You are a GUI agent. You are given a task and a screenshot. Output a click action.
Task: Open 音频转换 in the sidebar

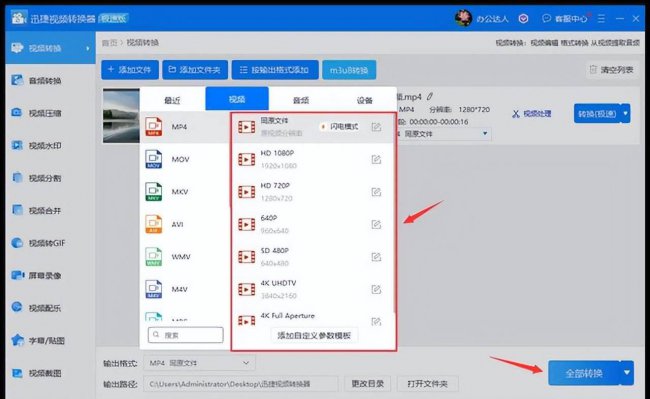click(50, 80)
